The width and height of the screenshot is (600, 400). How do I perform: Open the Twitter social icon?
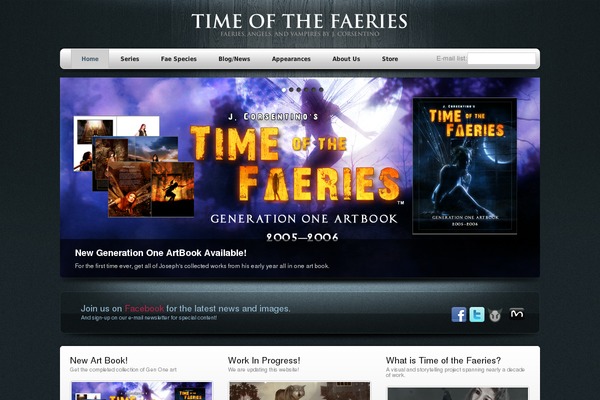point(477,315)
